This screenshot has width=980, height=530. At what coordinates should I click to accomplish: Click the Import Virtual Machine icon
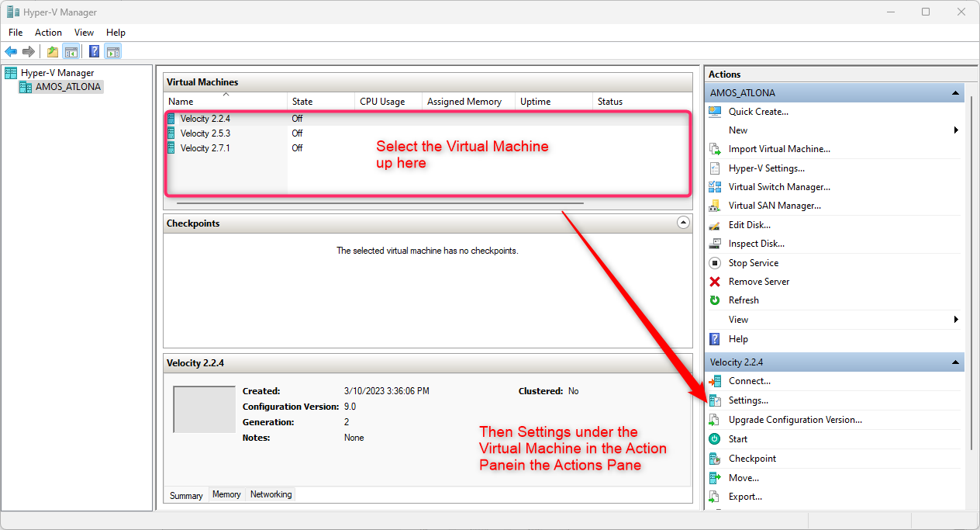coord(715,149)
